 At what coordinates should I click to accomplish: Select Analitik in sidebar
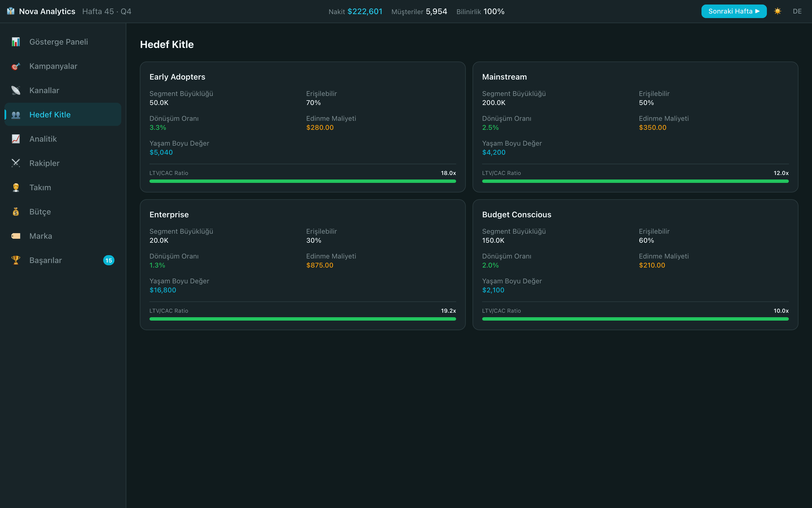point(63,139)
